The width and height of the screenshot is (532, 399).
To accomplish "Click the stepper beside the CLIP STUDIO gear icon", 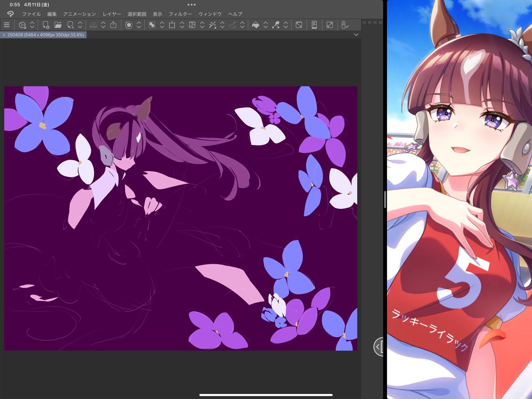I will (32, 25).
